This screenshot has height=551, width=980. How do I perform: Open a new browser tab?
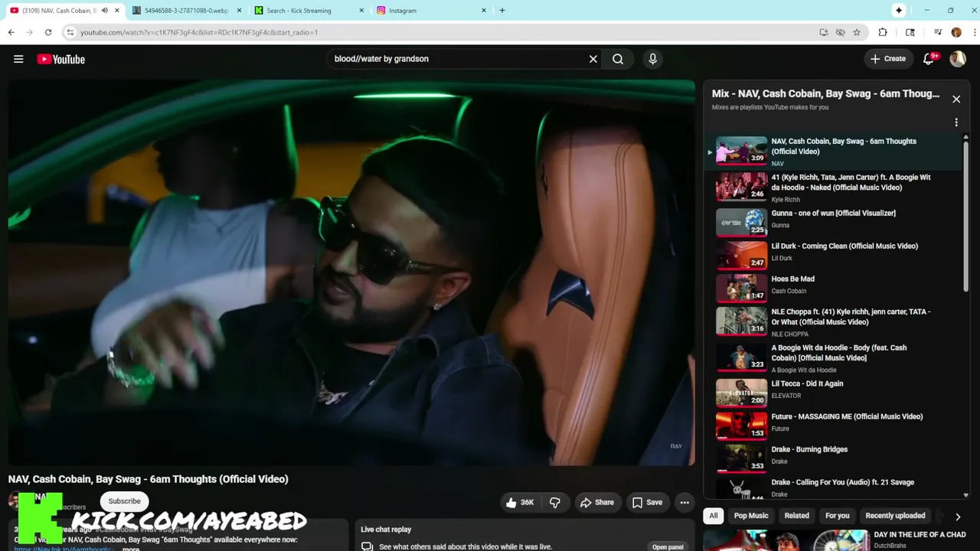[x=502, y=11]
